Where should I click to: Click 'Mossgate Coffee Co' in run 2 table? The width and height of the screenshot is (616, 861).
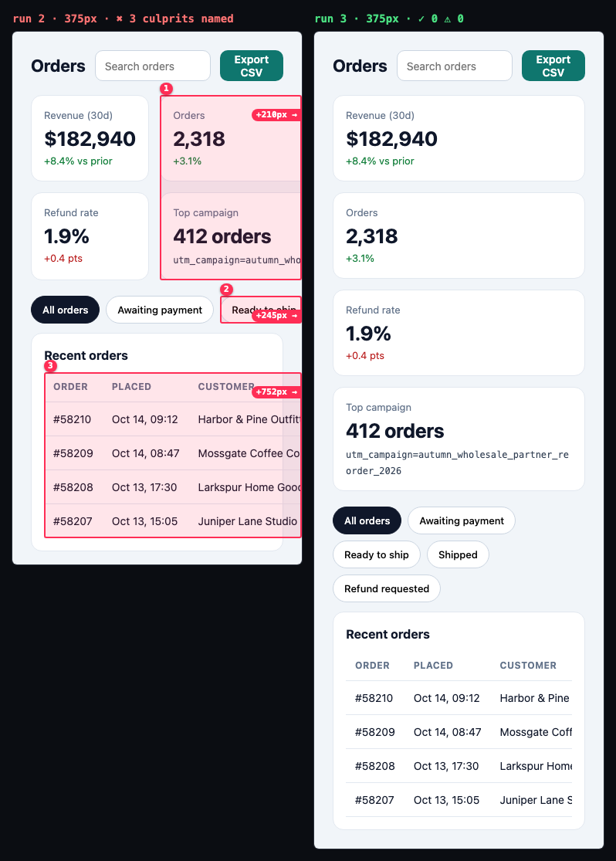249,453
